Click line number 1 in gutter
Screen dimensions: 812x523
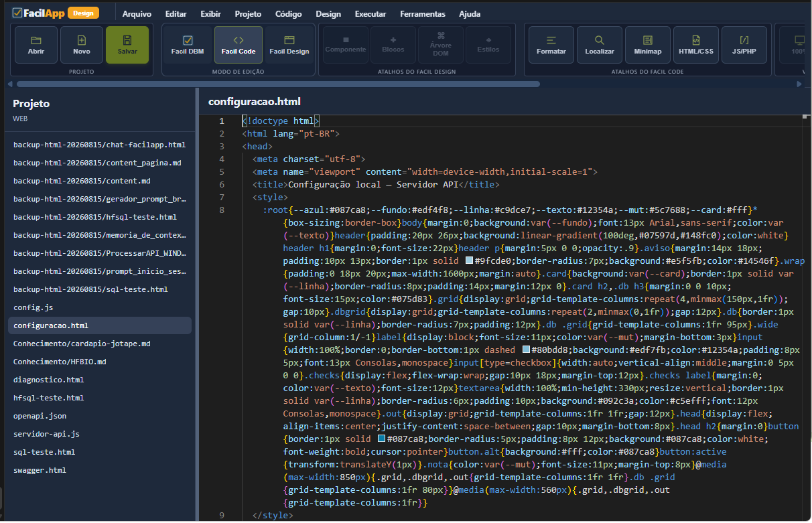click(x=222, y=121)
